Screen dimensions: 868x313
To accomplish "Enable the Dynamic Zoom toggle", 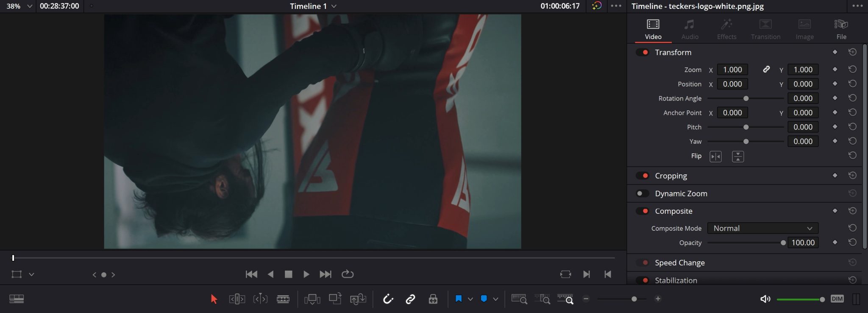I will coord(643,194).
